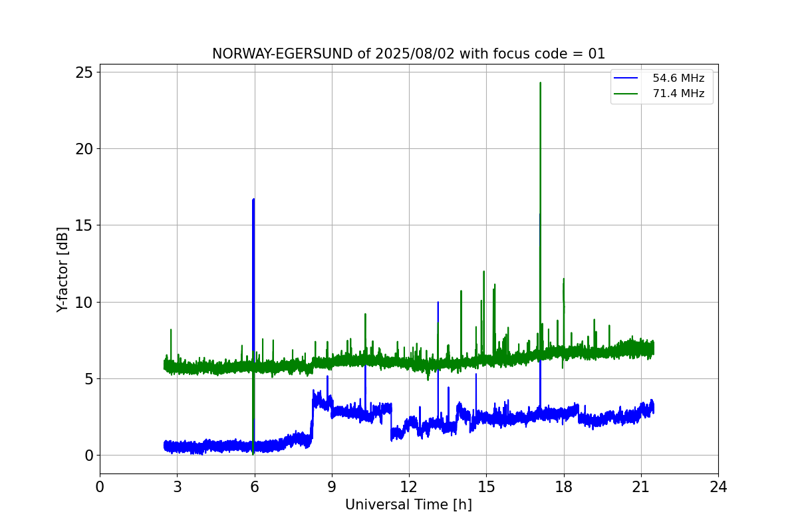Click x-axis tick label 0

tap(100, 487)
